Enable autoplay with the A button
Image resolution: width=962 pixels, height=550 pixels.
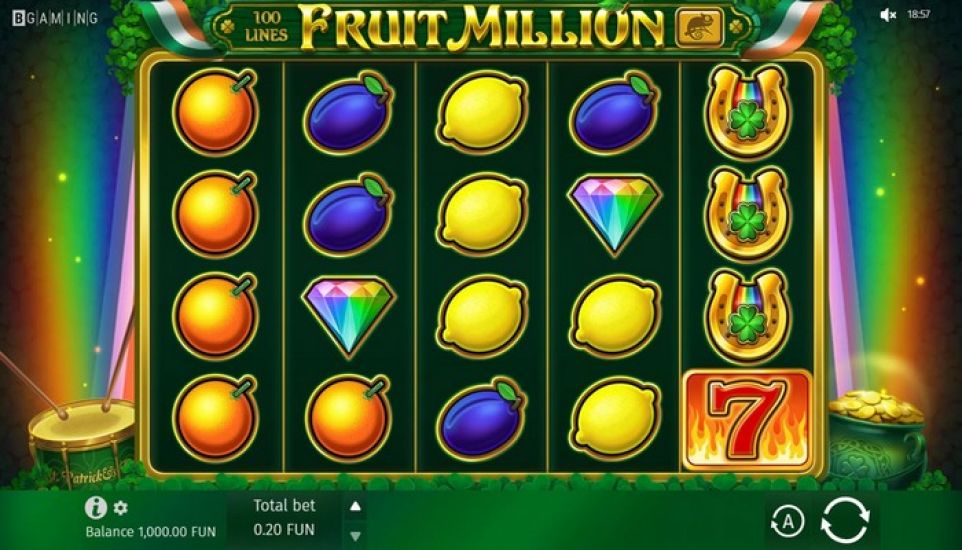point(787,522)
